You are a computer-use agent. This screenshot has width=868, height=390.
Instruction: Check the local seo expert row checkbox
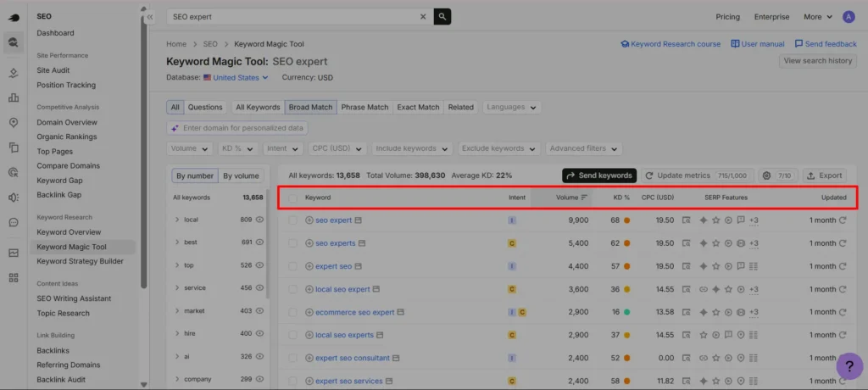pos(292,289)
